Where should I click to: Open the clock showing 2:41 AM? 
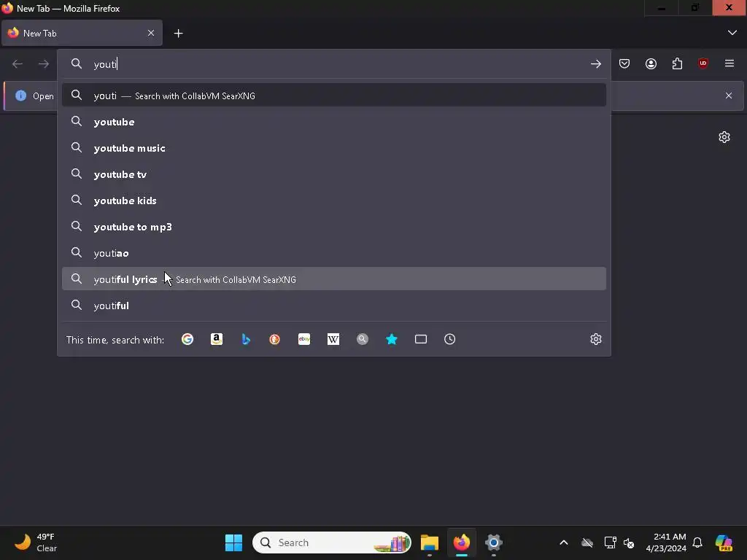pos(666,542)
